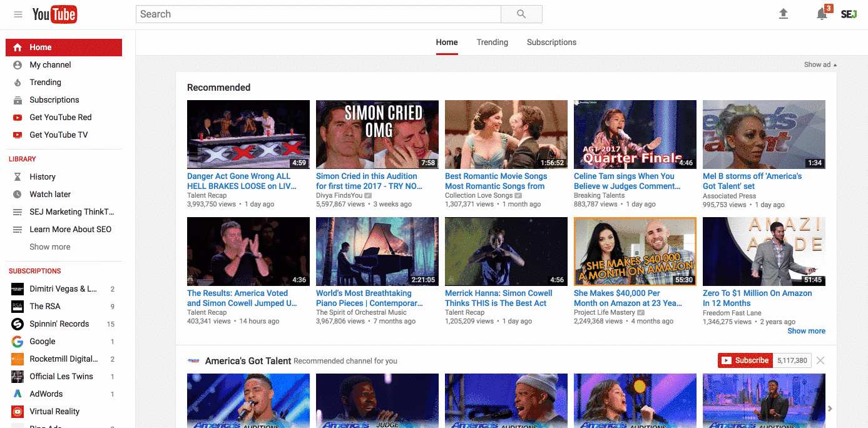Viewport: 868px width, 428px height.
Task: Open the SEJ account avatar
Action: click(849, 14)
